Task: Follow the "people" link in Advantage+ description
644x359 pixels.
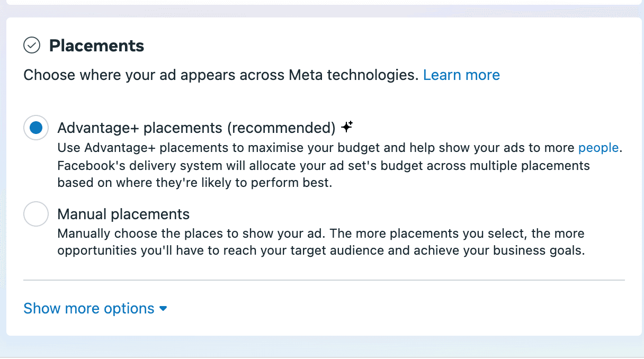Action: (598, 148)
